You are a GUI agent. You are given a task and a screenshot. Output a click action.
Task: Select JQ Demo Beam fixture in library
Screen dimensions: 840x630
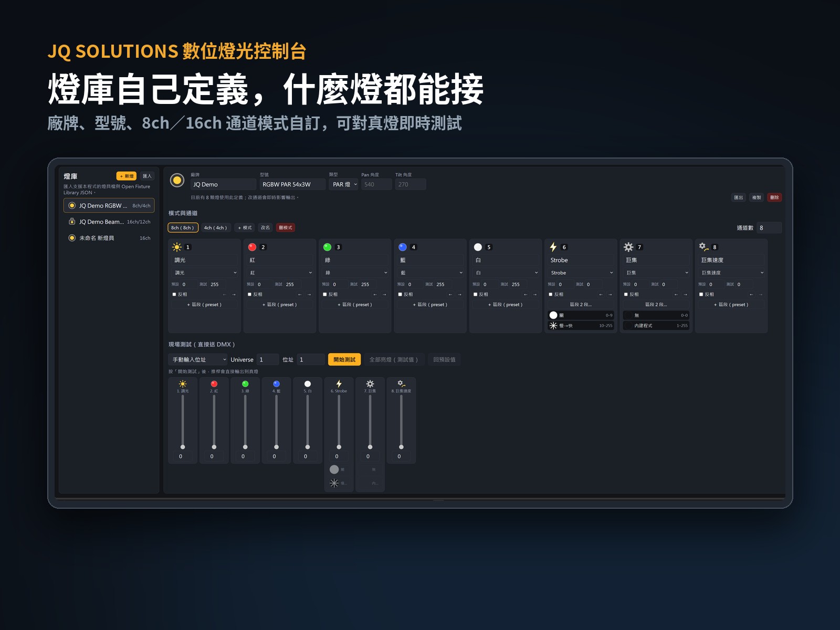109,222
